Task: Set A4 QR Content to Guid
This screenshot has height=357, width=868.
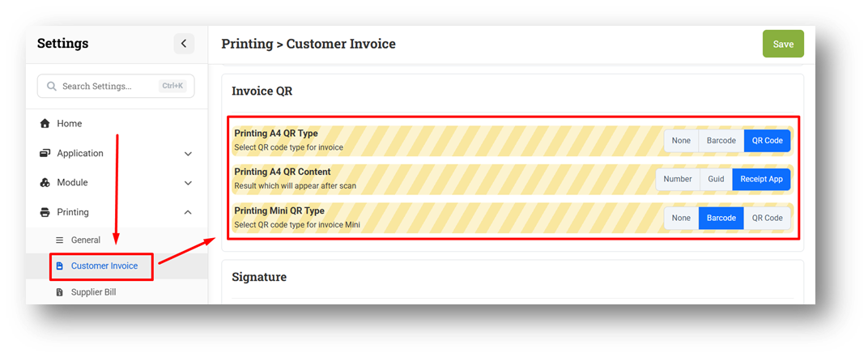Action: coord(716,179)
